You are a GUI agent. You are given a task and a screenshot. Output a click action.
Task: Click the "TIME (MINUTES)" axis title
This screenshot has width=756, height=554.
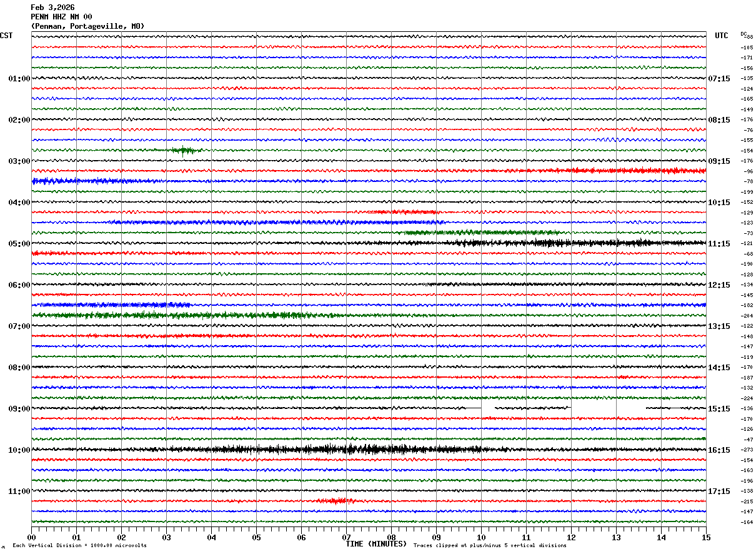376,544
